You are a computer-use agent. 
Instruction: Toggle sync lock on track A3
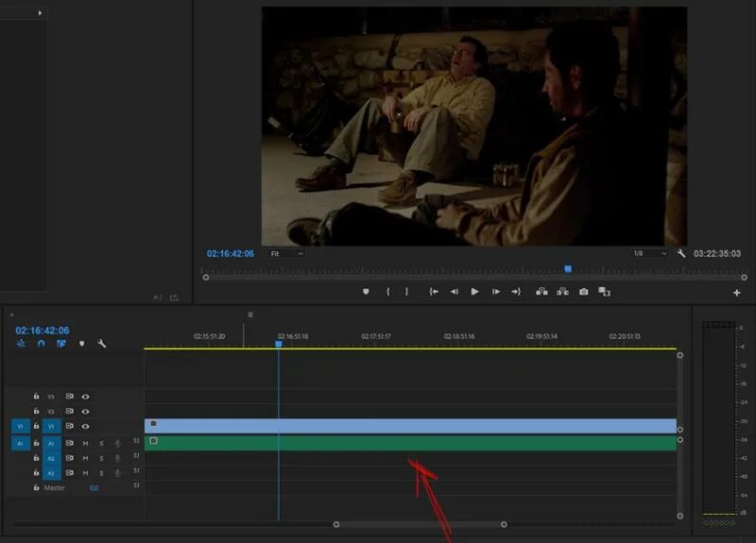[x=69, y=473]
